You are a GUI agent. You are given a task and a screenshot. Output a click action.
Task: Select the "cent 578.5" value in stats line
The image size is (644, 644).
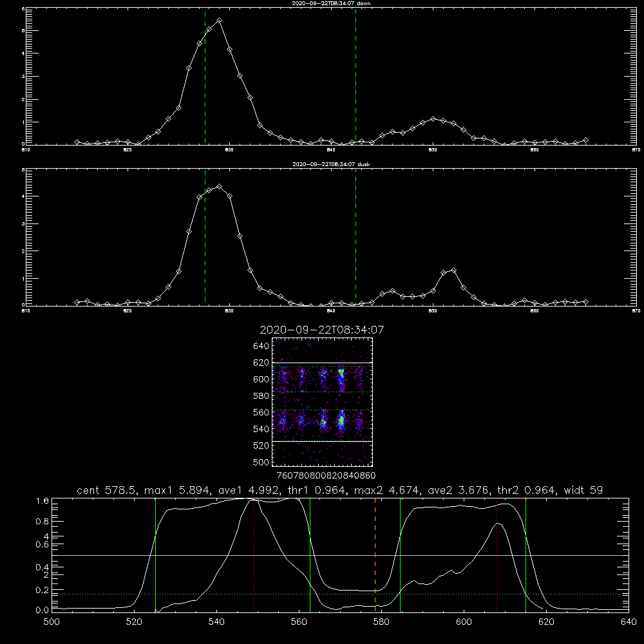click(x=108, y=490)
